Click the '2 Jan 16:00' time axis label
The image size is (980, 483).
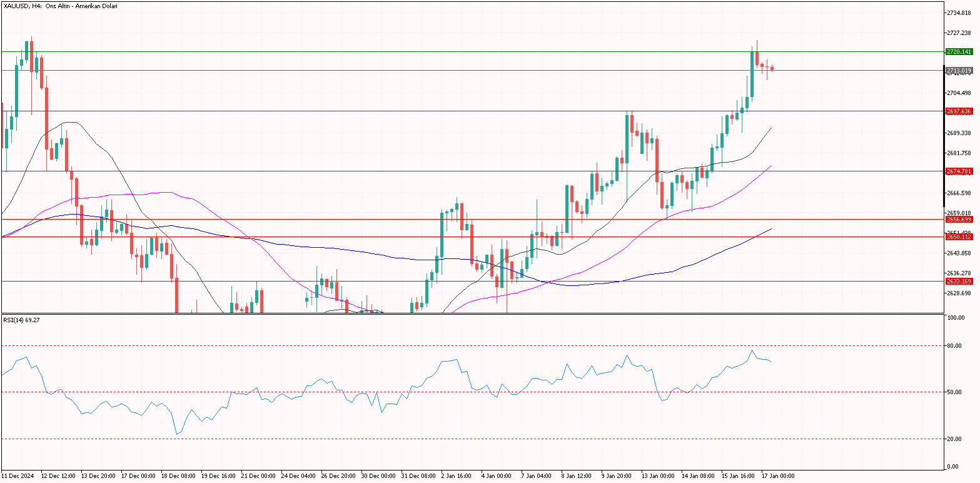(x=457, y=476)
